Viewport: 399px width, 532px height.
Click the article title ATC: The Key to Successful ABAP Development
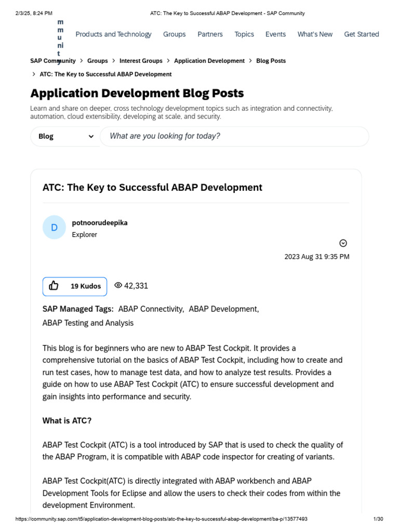point(152,187)
